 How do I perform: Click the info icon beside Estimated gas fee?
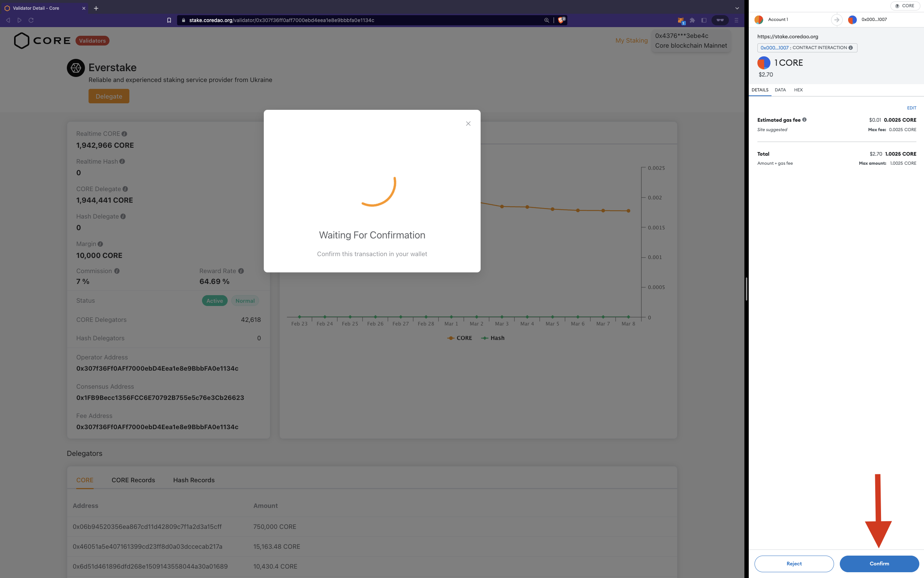805,120
